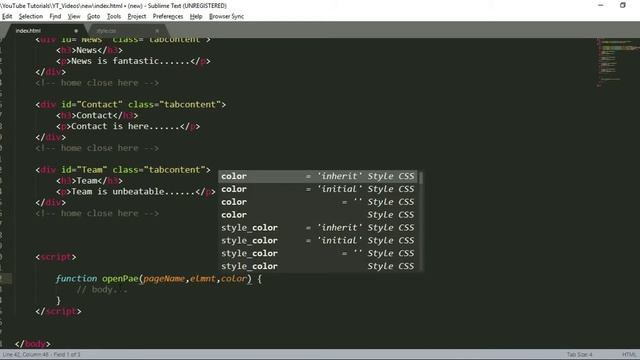Click Tab Size 4 in status bar
Screen dimensions: 640x360
click(579, 354)
